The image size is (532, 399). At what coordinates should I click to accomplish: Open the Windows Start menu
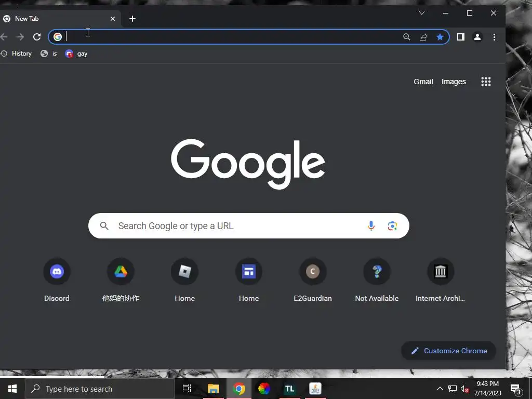pos(12,389)
